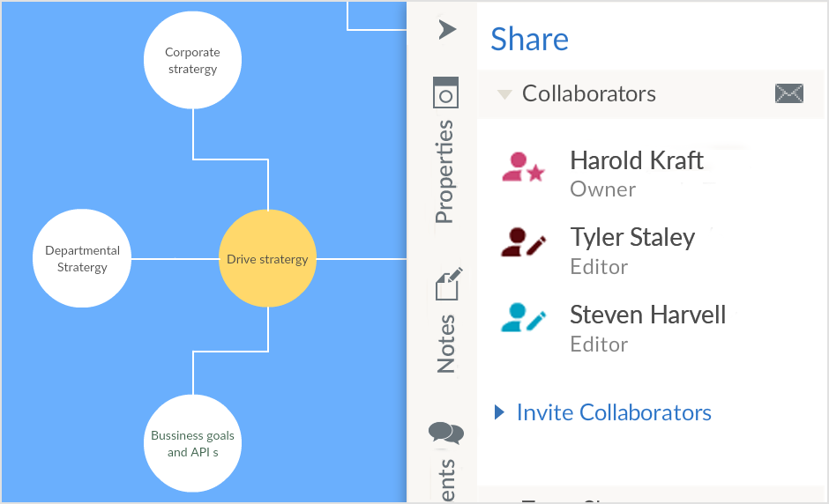The width and height of the screenshot is (829, 504).
Task: Switch to the Notes vertical tab
Action: click(x=446, y=344)
